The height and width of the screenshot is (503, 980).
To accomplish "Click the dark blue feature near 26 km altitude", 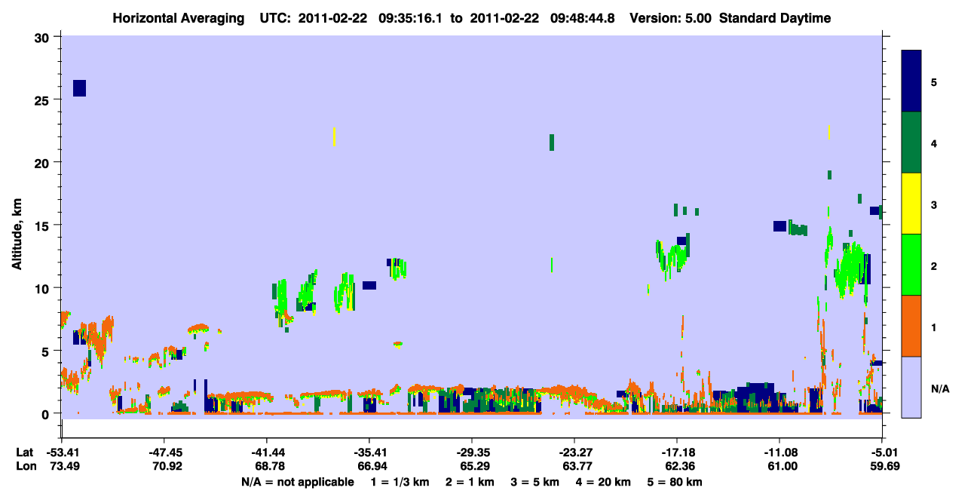I will pyautogui.click(x=79, y=87).
